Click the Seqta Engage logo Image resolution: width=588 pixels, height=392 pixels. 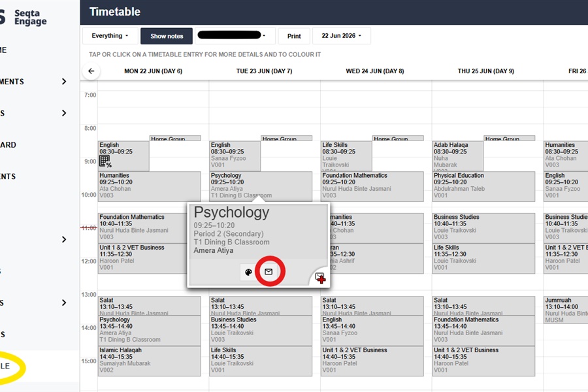coord(24,17)
